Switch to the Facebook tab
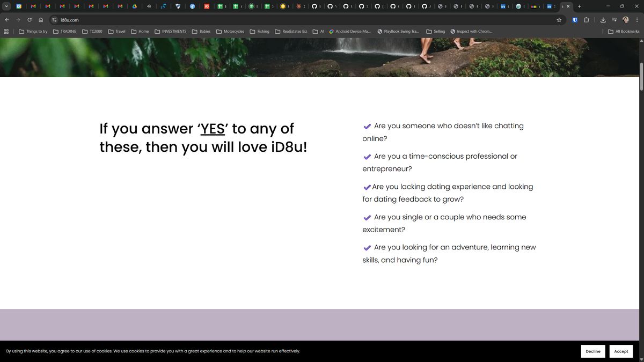The height and width of the screenshot is (362, 644). point(193,6)
